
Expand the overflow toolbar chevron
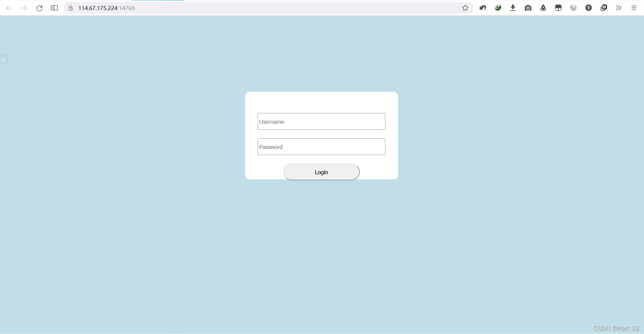(x=619, y=8)
